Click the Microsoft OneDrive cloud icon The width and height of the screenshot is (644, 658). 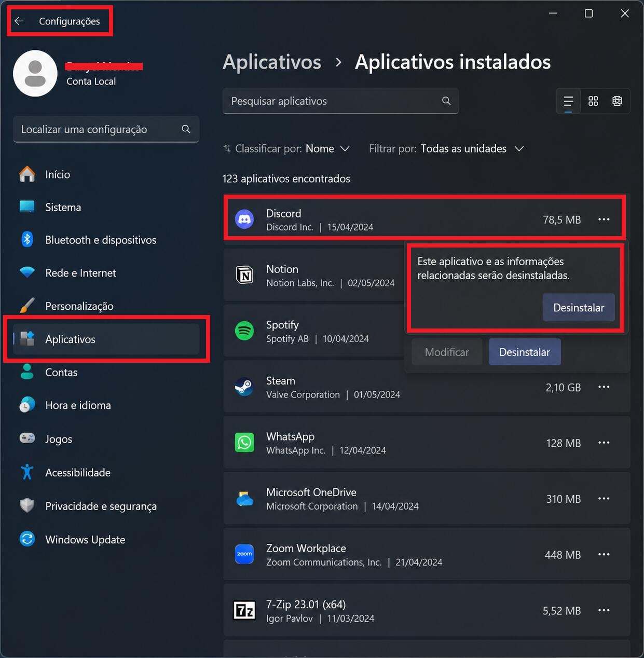244,499
